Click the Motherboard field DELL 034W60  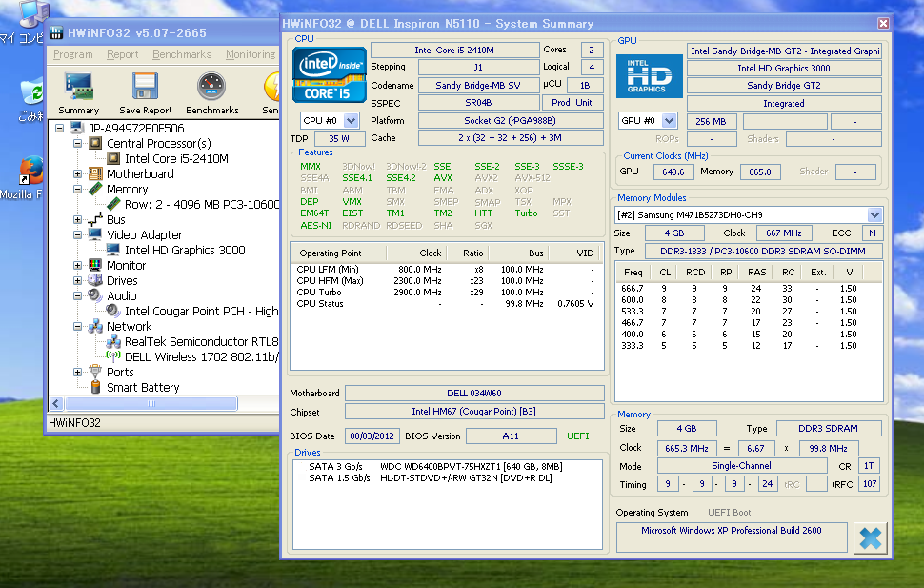click(473, 394)
